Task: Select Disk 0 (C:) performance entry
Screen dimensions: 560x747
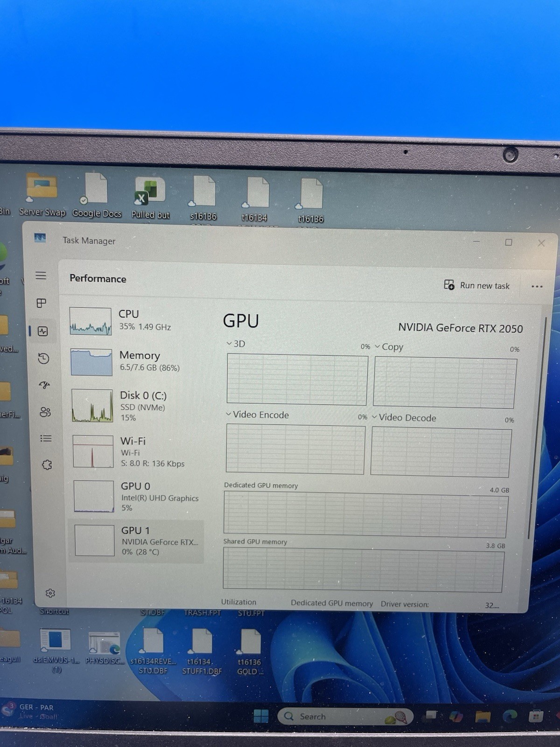Action: click(137, 406)
